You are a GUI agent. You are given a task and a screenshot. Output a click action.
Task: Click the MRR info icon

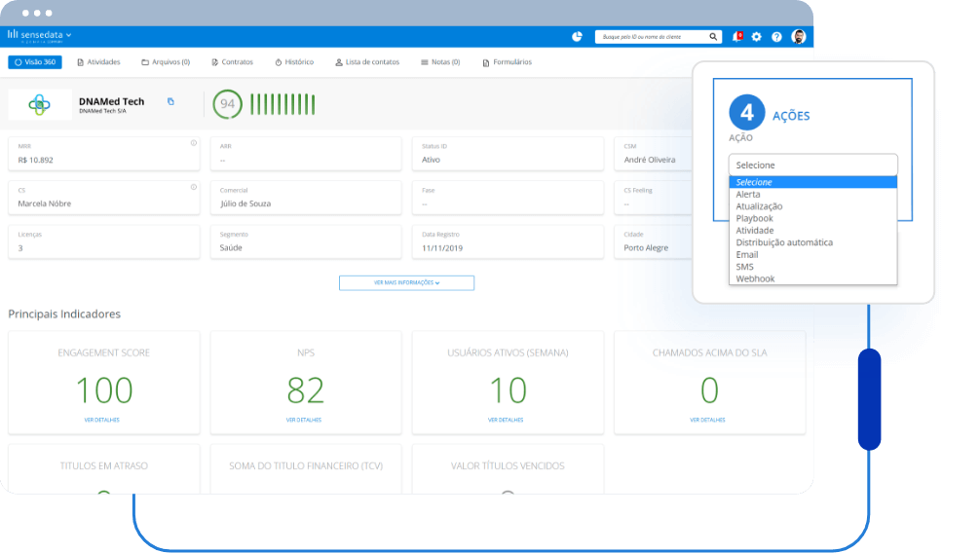click(194, 143)
